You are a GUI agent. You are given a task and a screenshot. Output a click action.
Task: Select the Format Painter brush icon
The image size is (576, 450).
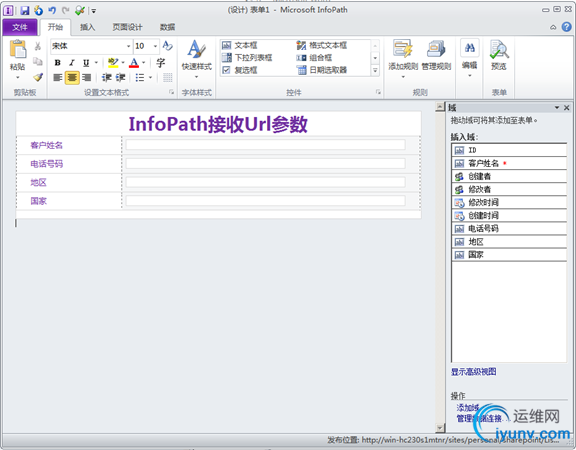coord(37,77)
